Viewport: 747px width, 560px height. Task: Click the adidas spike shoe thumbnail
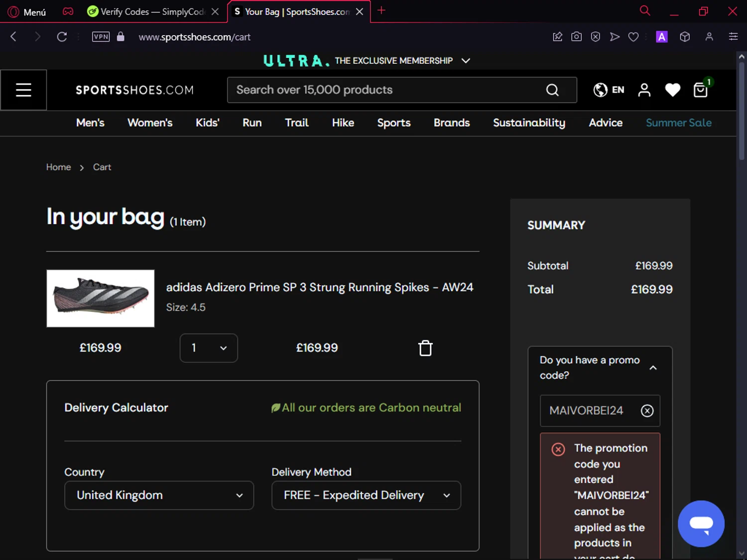[101, 299]
